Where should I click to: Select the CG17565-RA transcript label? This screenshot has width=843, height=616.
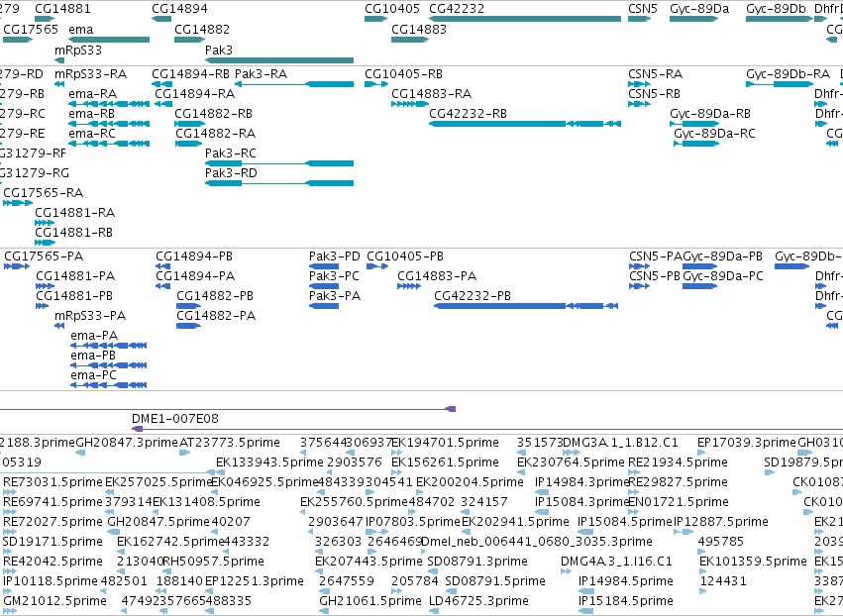[x=43, y=192]
